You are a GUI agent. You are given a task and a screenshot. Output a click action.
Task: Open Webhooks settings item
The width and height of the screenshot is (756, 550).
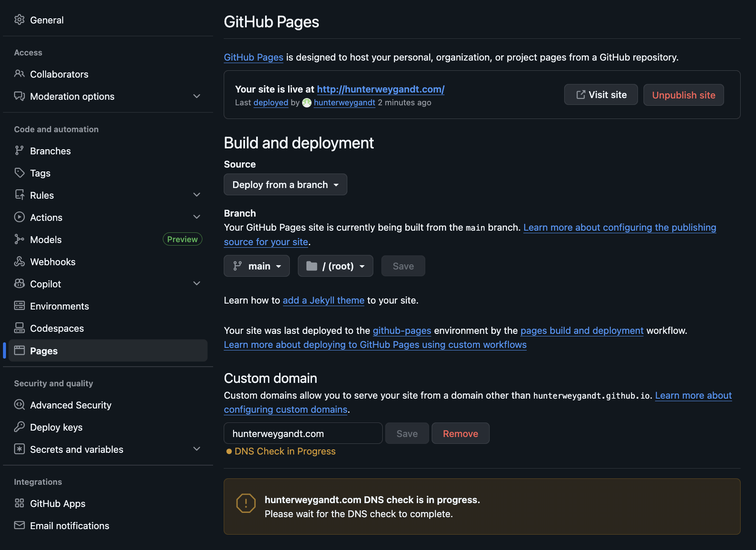tap(108, 262)
